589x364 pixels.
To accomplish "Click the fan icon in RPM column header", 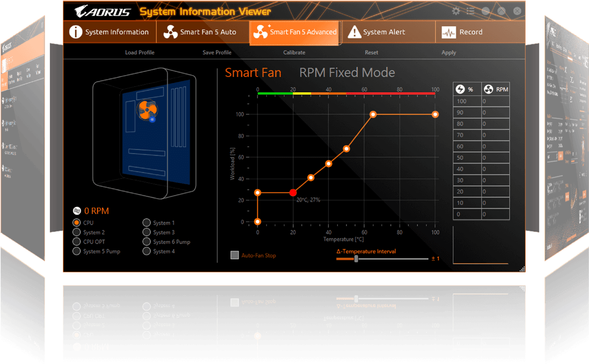I will 488,89.
